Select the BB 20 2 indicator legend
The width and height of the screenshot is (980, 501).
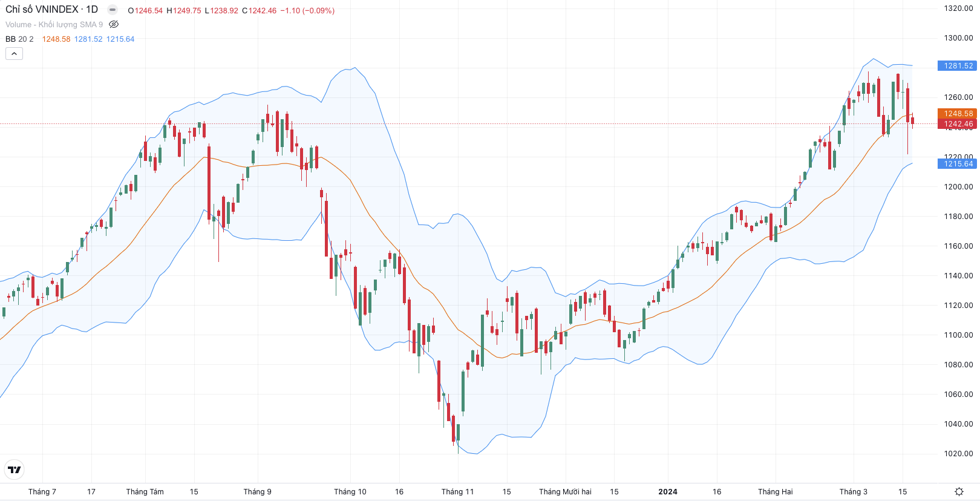point(19,39)
